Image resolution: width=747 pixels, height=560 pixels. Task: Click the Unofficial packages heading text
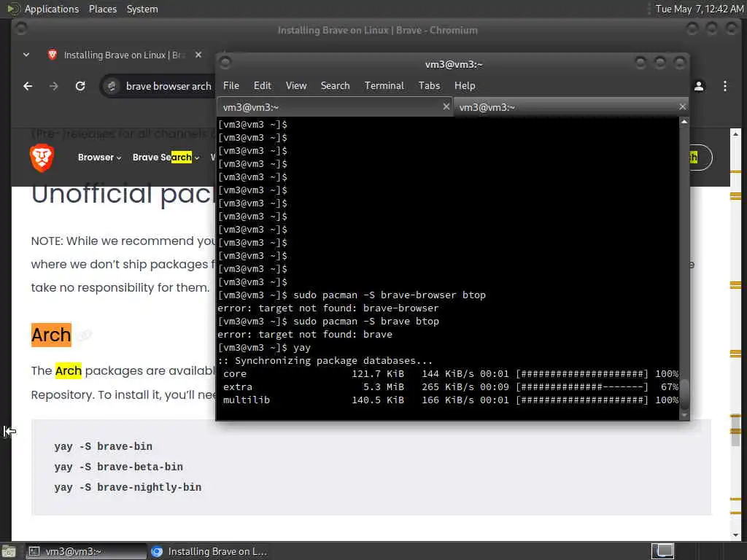(123, 194)
